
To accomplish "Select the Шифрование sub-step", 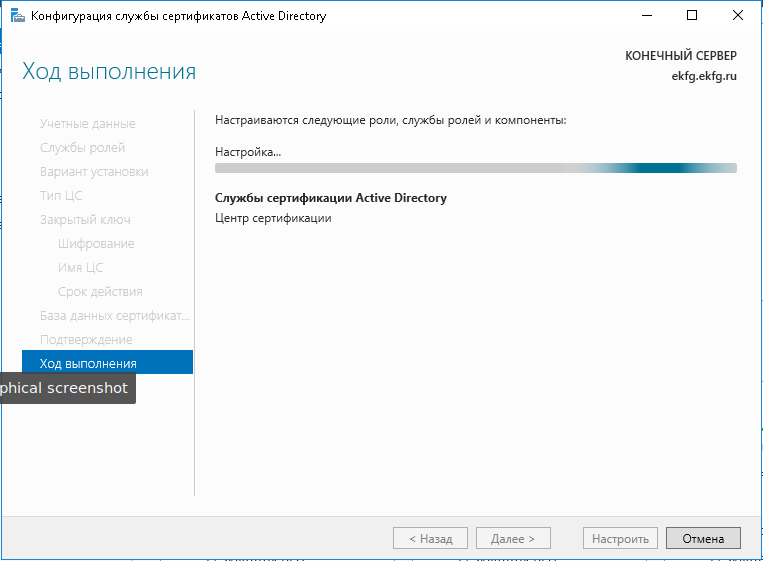I will (96, 244).
